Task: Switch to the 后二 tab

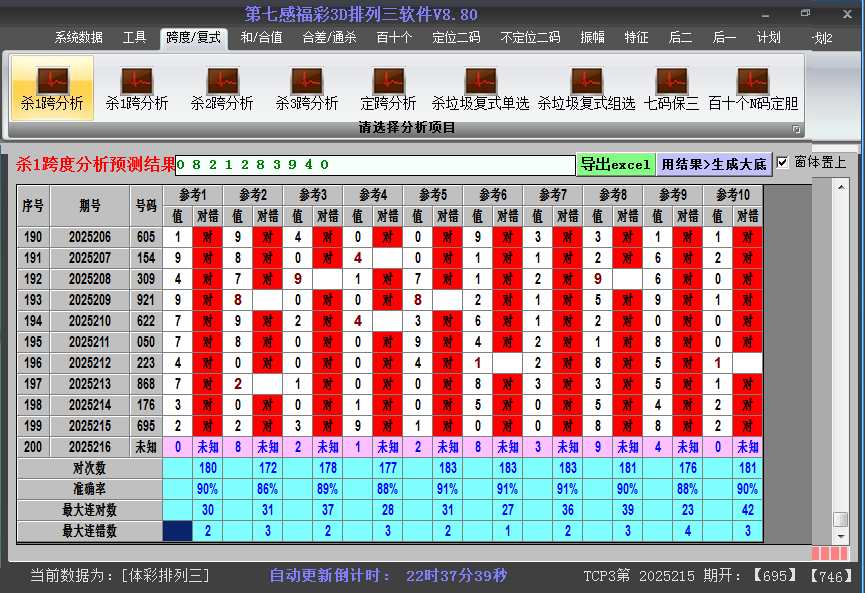Action: coord(680,38)
